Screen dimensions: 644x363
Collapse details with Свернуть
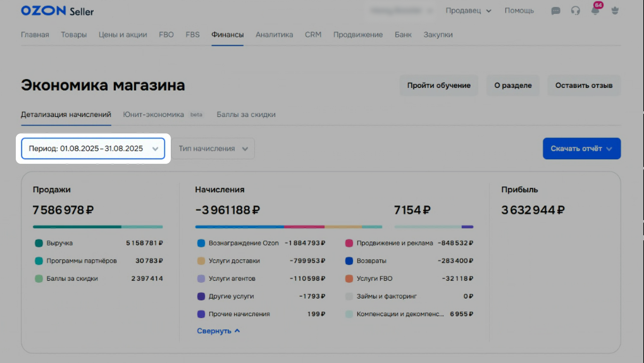click(x=218, y=331)
